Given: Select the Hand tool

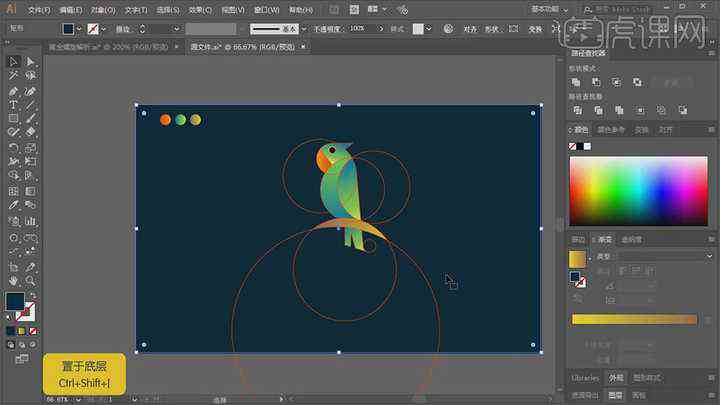Looking at the screenshot, I should pos(13,281).
